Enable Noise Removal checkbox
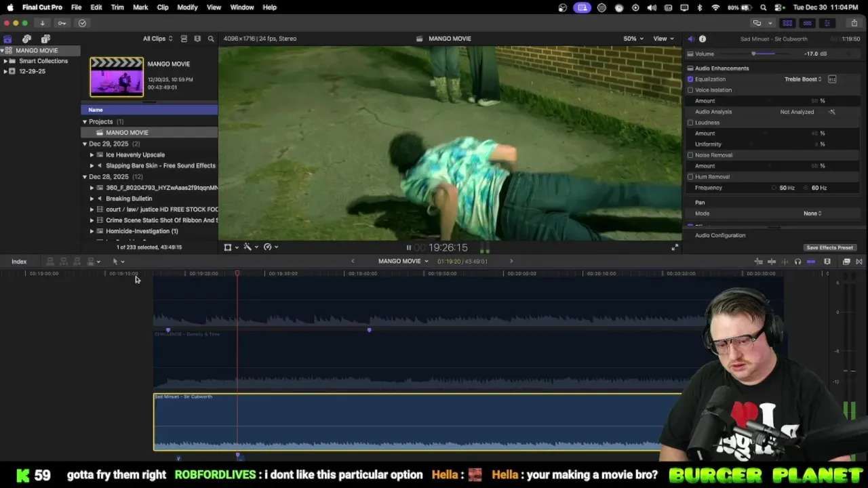Viewport: 868px width, 488px height. 690,155
